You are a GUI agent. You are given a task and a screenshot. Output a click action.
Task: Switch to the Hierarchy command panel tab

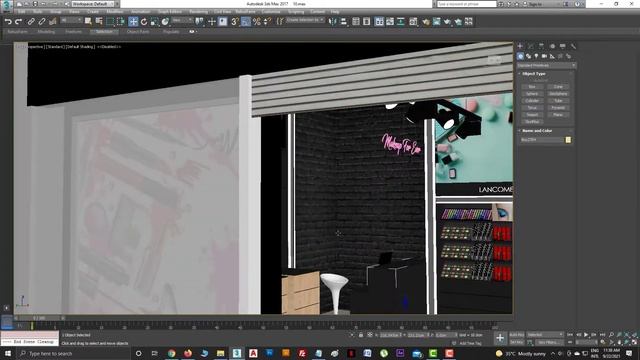pos(541,46)
